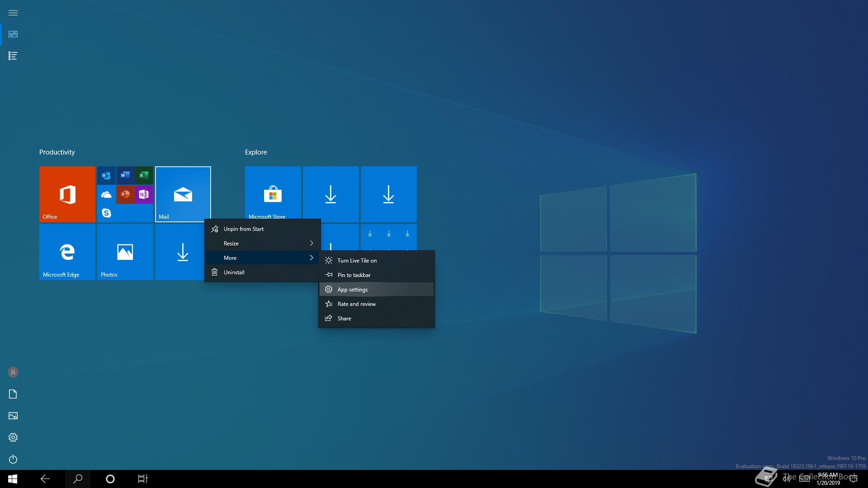
Task: Expand the More submenu
Action: point(263,258)
